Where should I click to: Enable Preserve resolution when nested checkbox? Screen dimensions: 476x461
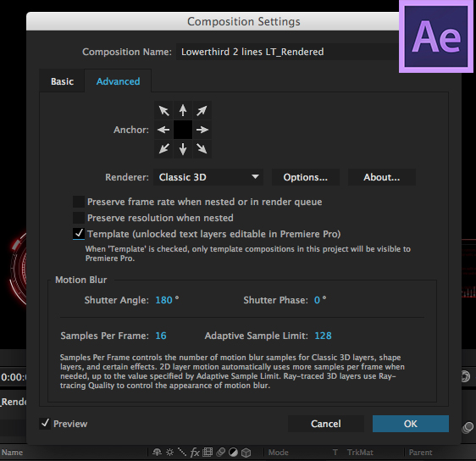[x=79, y=218]
